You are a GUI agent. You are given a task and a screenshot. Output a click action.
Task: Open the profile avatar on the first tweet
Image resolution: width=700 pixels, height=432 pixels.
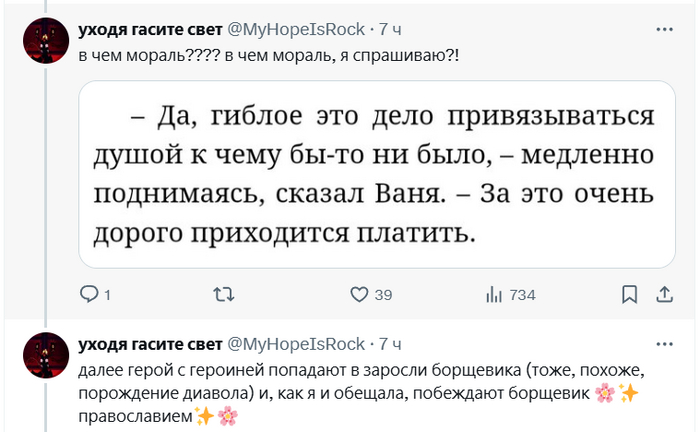click(44, 42)
